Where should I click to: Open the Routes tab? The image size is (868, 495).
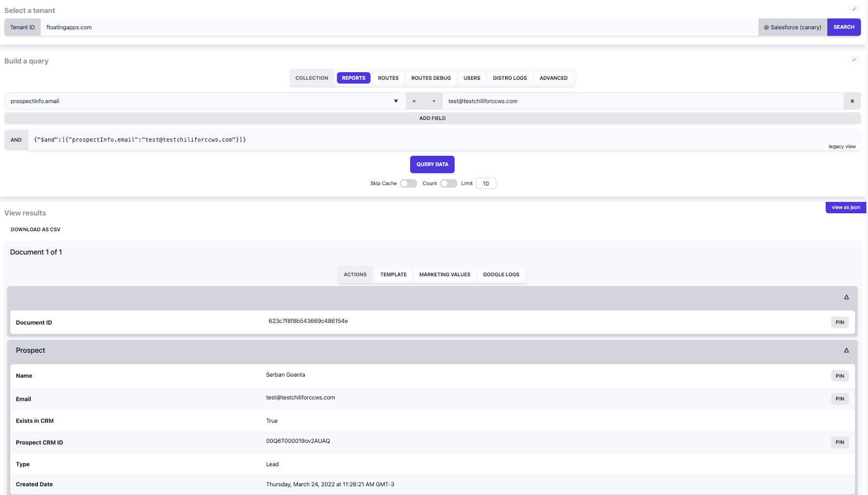(x=388, y=78)
